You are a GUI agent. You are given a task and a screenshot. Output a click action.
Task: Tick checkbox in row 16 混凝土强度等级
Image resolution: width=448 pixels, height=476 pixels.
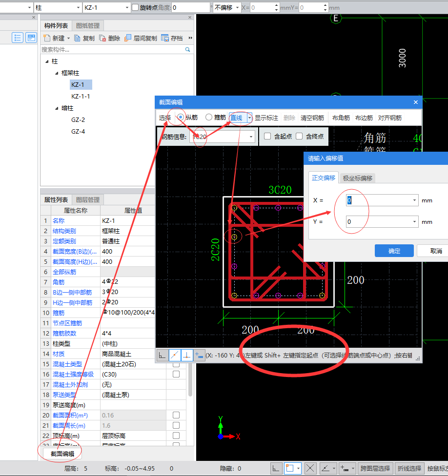176,374
